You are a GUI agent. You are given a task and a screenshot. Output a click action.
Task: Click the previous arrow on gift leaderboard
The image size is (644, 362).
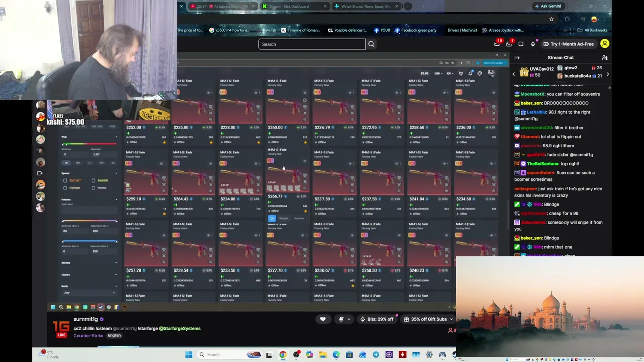[x=514, y=74]
